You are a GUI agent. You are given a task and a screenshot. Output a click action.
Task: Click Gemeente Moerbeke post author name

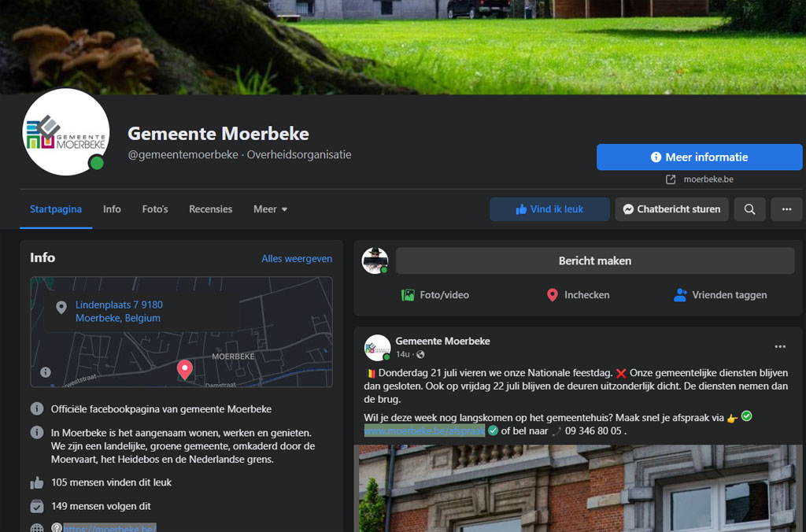[x=442, y=341]
